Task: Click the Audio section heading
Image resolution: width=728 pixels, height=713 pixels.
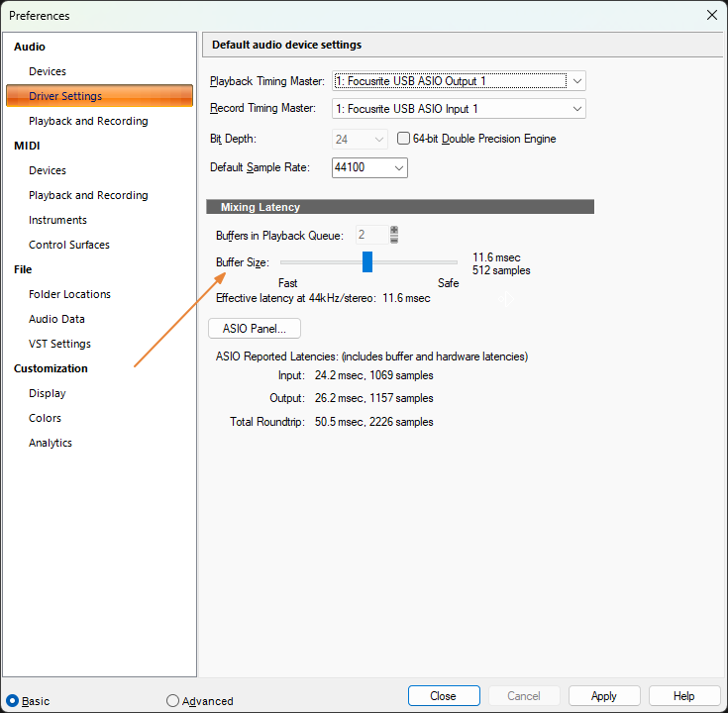Action: point(30,47)
